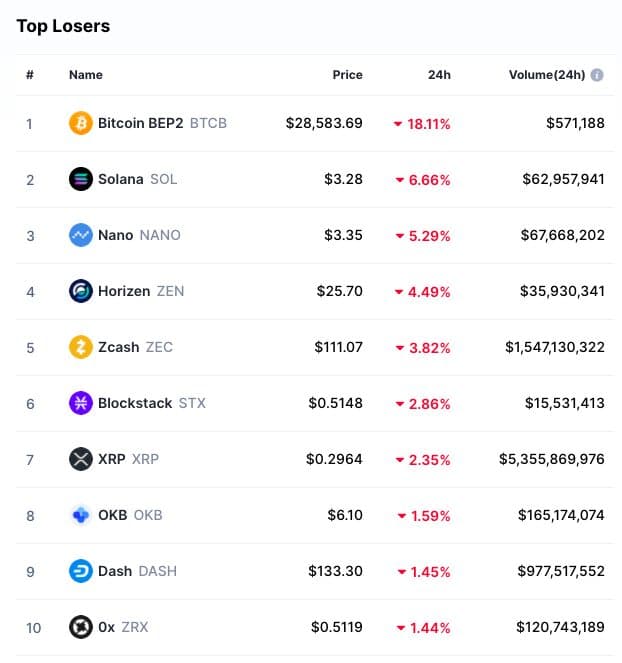Screen dimensions: 622x663
Task: Sort by 24h change column header
Action: coord(438,75)
